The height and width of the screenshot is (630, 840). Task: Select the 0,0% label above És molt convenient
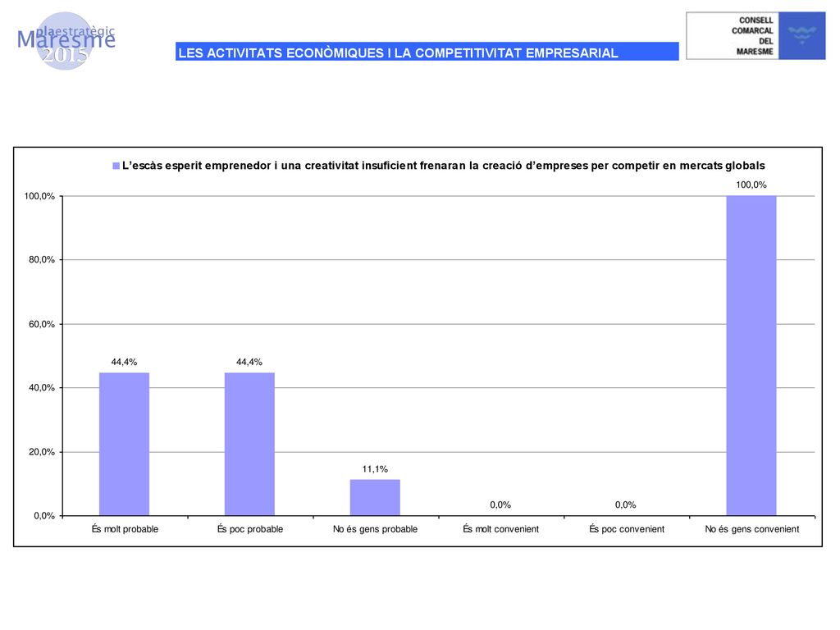click(x=500, y=504)
